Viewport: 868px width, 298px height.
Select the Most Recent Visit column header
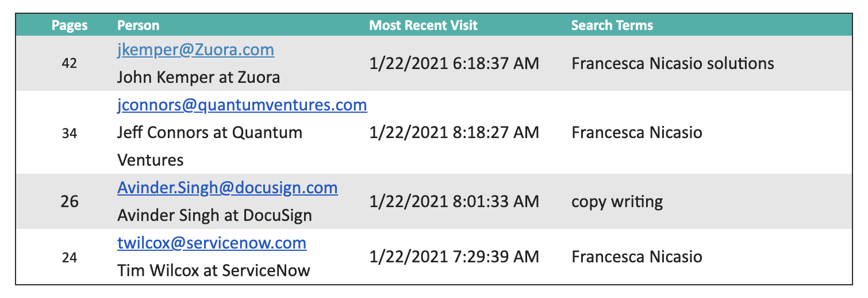click(423, 25)
